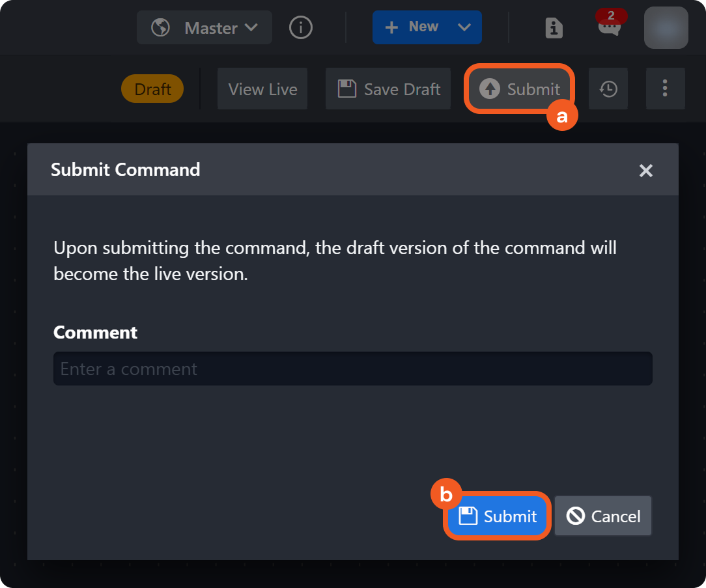The image size is (706, 588).
Task: Close the Submit Command dialog
Action: pos(645,171)
